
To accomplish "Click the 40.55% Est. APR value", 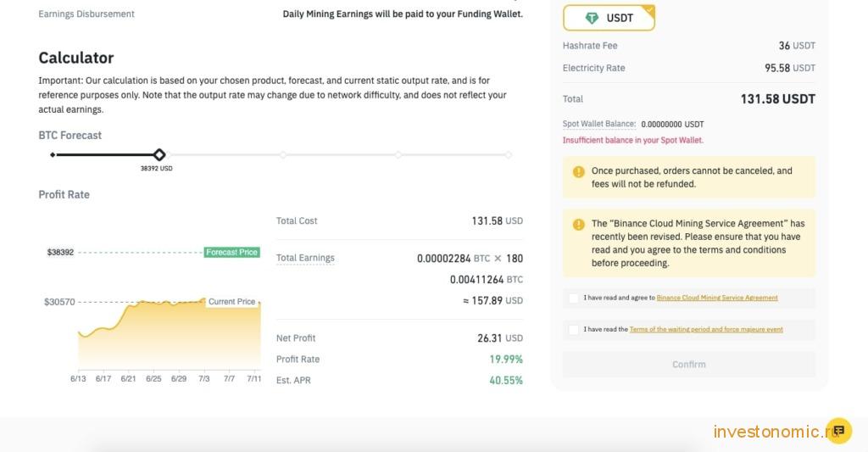I will click(x=506, y=381).
